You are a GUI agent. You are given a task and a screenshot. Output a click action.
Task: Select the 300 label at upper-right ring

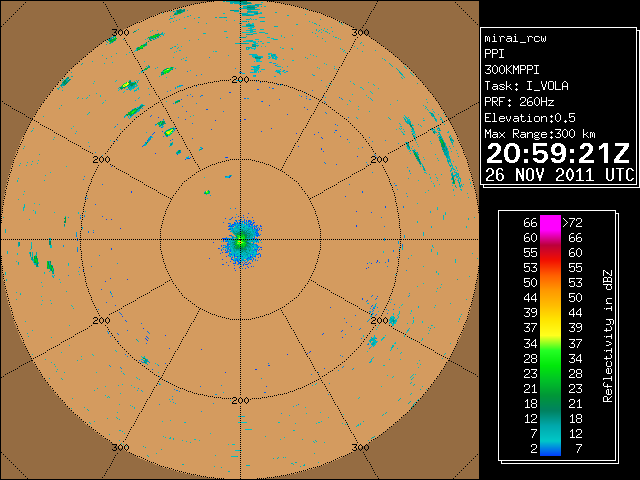pyautogui.click(x=360, y=33)
